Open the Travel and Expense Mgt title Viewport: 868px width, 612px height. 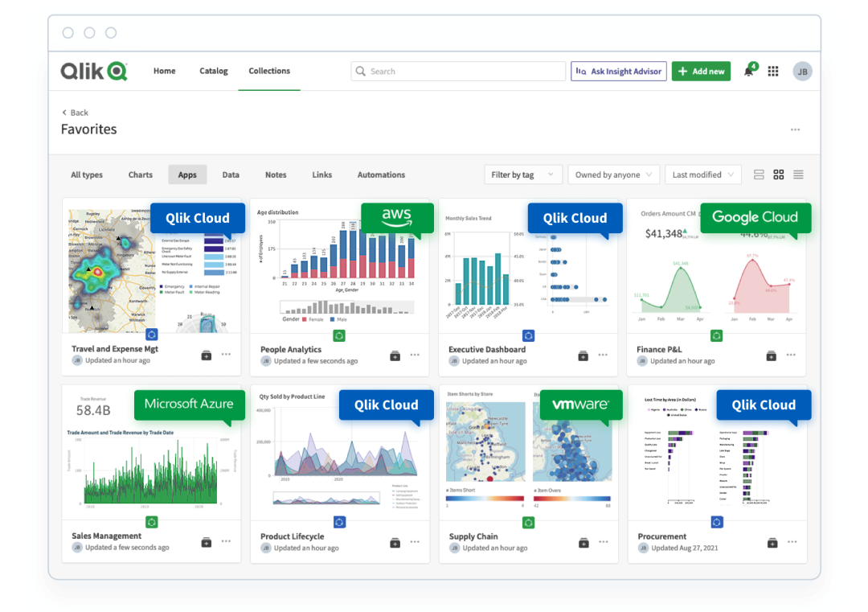(x=115, y=349)
